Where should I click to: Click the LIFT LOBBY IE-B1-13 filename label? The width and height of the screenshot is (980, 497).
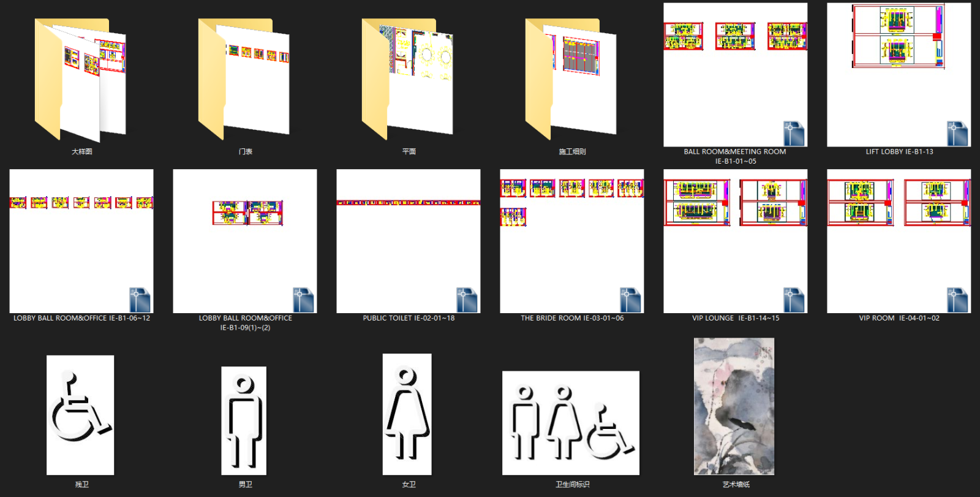899,151
